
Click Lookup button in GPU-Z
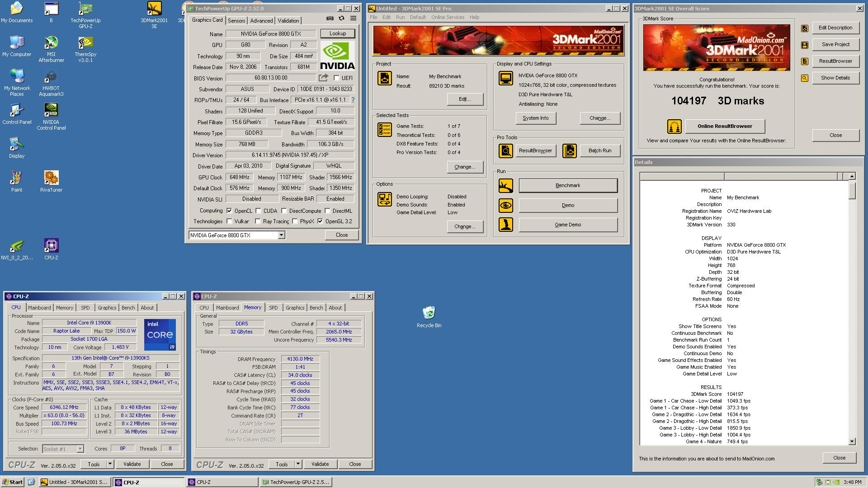[x=338, y=33]
